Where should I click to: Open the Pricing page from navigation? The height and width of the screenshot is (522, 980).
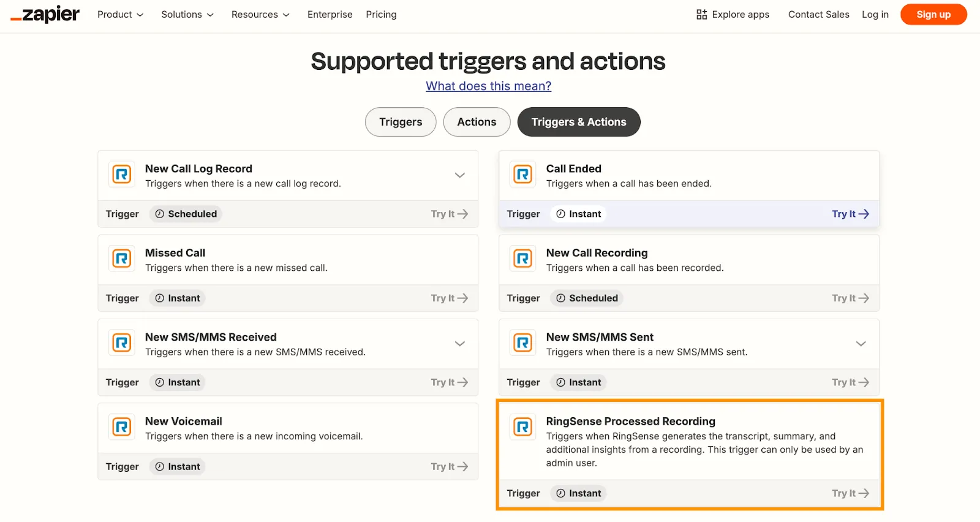(381, 15)
